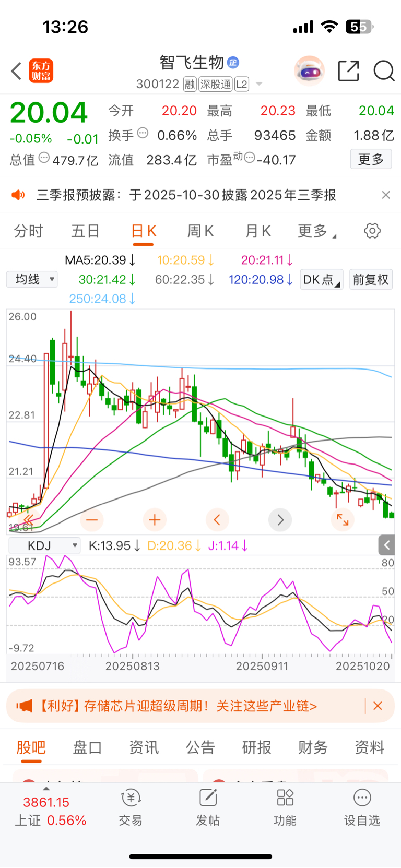Screen dimensions: 401x868
Task: Zoom in chart with plus button
Action: pyautogui.click(x=155, y=520)
